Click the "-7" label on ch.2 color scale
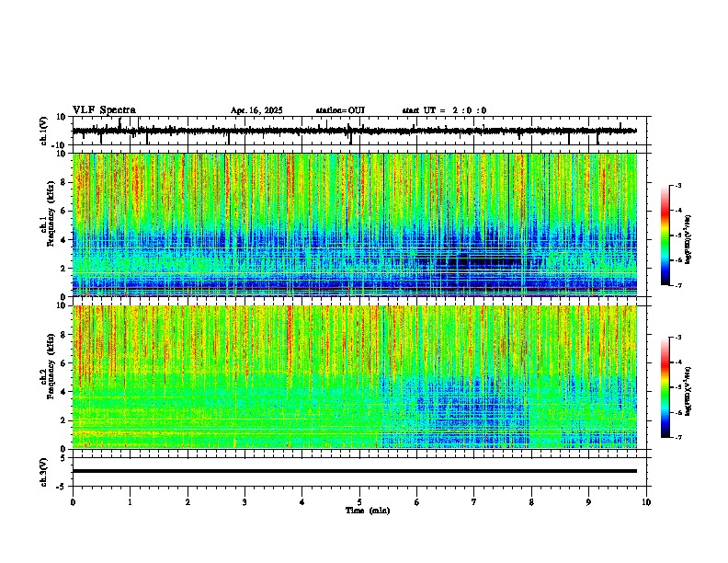 coord(677,438)
